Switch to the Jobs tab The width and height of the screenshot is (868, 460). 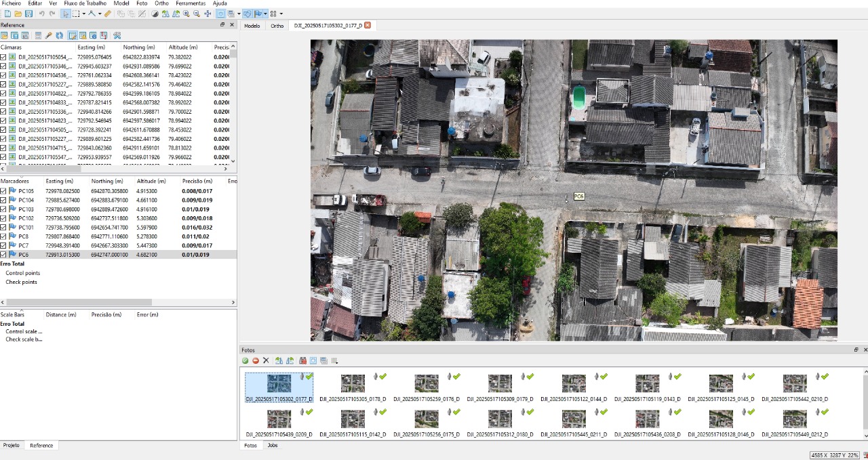tap(272, 445)
